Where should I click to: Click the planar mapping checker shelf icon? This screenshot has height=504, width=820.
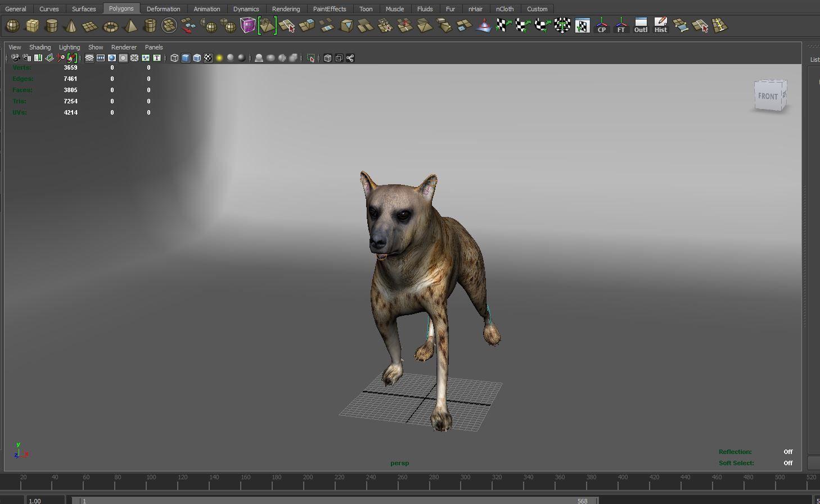503,26
